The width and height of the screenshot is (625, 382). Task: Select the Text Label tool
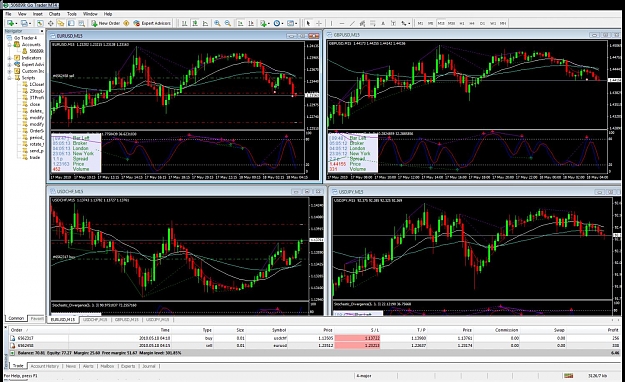tap(393, 24)
